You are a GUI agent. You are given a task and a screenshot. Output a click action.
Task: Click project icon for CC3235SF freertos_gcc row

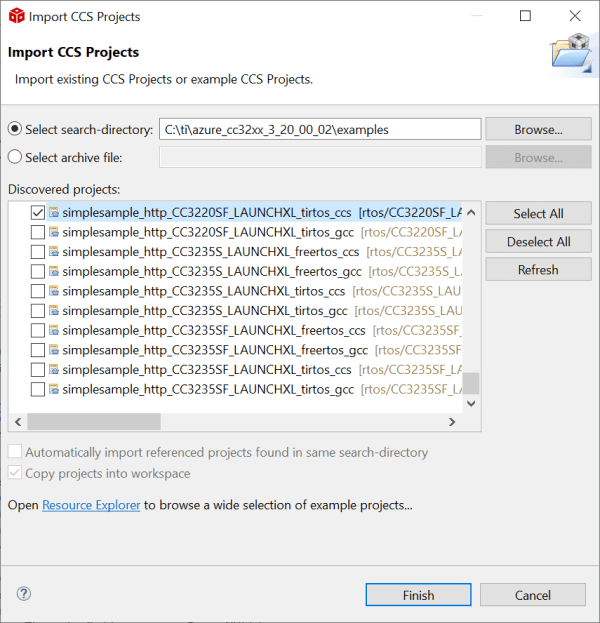(54, 350)
